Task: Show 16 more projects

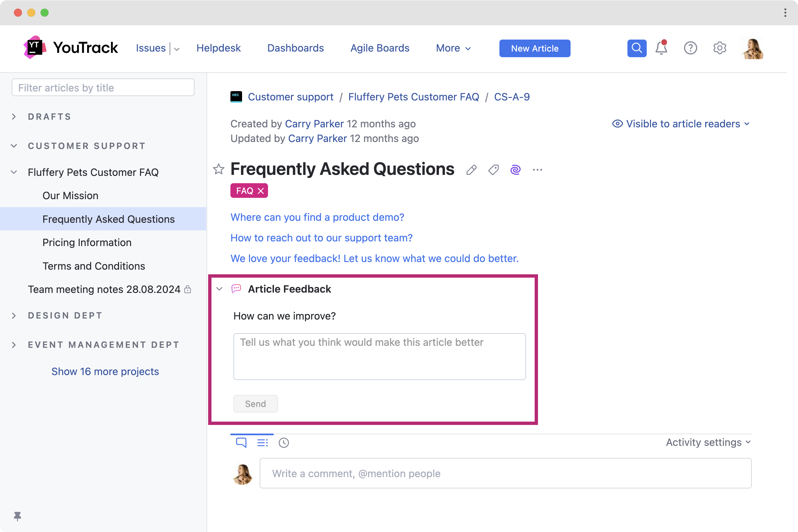Action: 105,371
